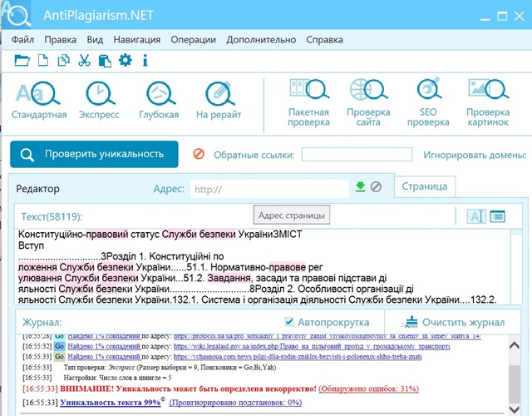Click the Найдено 1% совпадений link at 16:55:32
This screenshot has height=416, width=532.
click(x=104, y=346)
